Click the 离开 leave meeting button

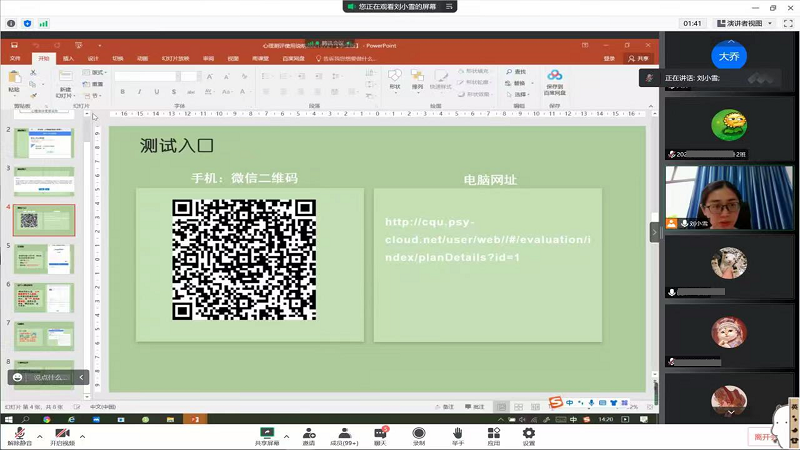click(x=764, y=437)
